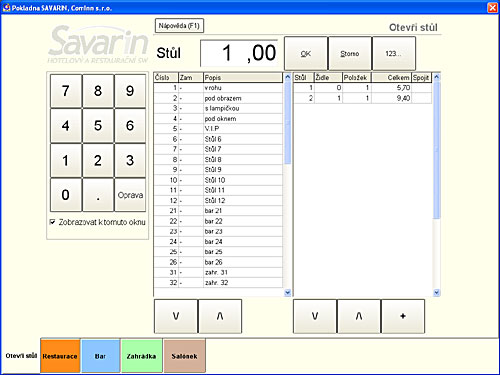The height and width of the screenshot is (375, 500).
Task: Select open table with total 5,70
Action: click(x=363, y=88)
